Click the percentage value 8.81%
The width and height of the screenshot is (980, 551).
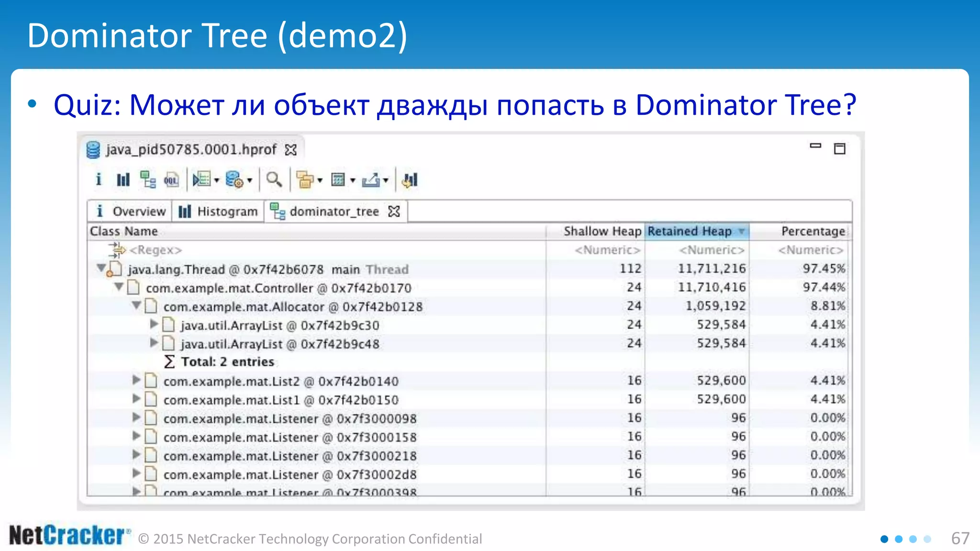click(828, 306)
